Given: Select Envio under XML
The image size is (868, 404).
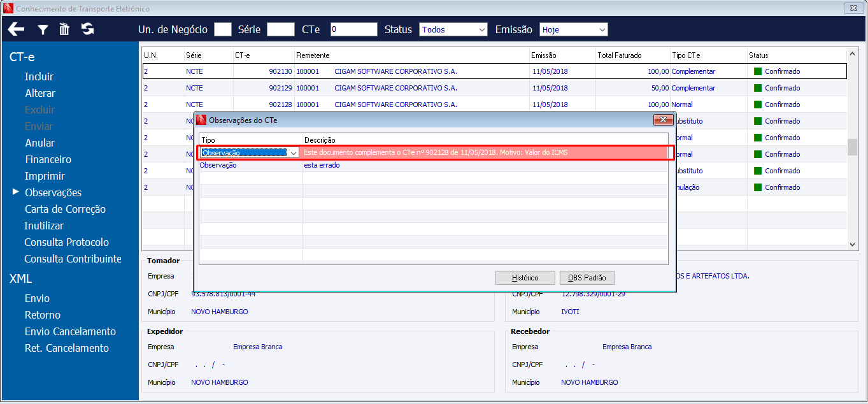Looking at the screenshot, I should click(37, 298).
